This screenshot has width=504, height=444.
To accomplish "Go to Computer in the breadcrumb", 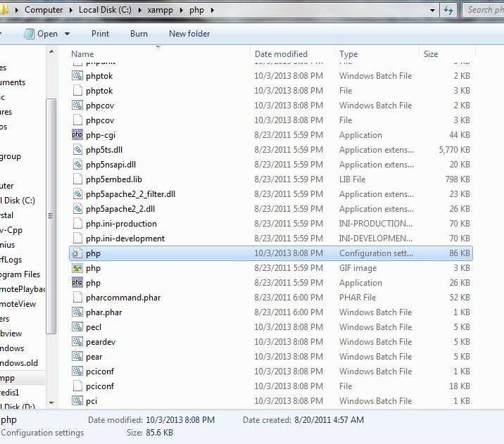I will [x=44, y=10].
